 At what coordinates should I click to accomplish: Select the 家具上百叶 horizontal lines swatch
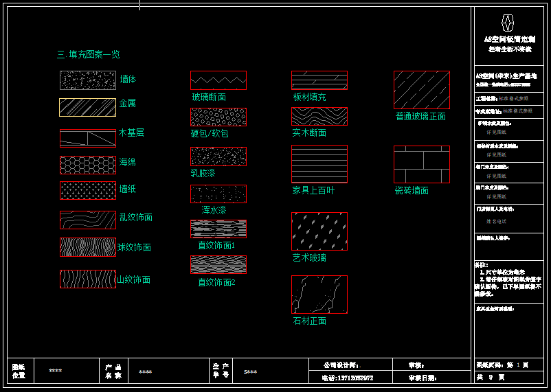[x=319, y=164]
